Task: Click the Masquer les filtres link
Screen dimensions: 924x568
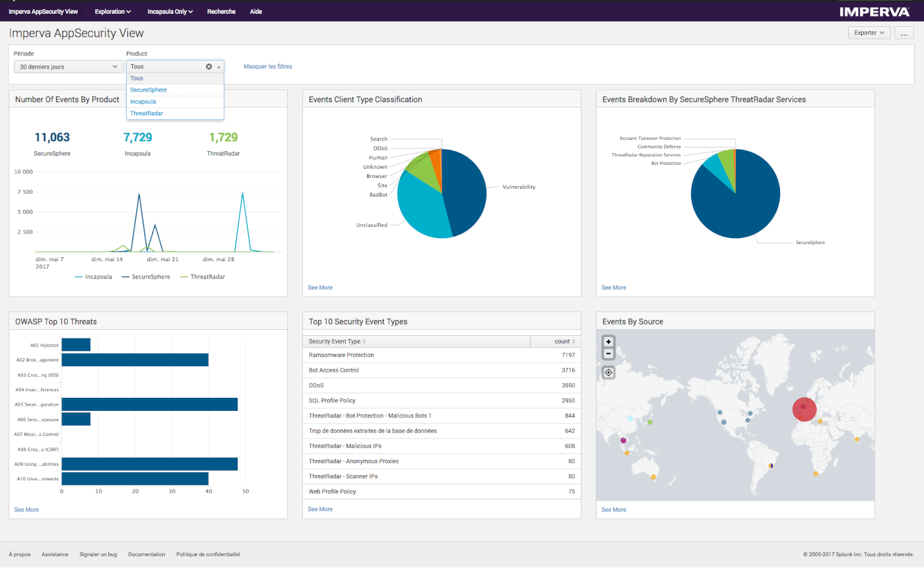Action: [x=267, y=67]
